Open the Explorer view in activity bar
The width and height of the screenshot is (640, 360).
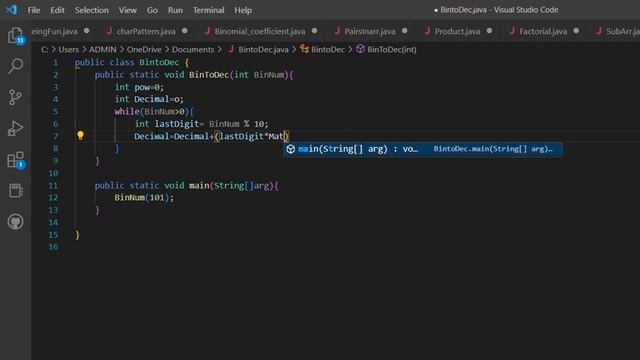click(x=16, y=36)
